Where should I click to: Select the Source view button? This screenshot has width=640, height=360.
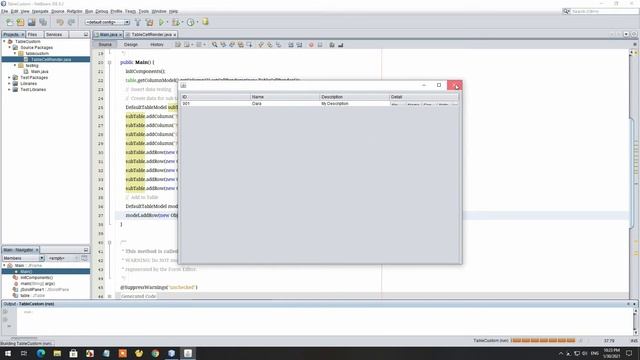(x=105, y=44)
